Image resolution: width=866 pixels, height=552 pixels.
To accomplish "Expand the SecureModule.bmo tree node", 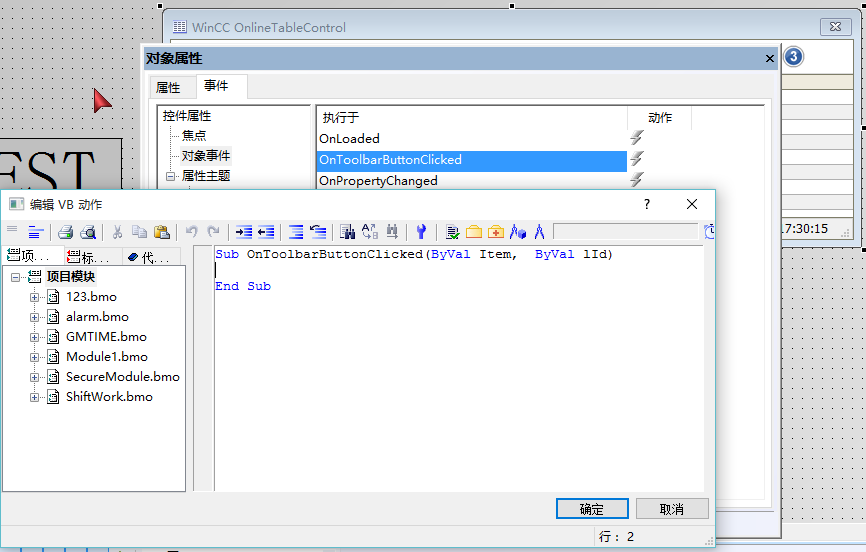I will [x=34, y=377].
